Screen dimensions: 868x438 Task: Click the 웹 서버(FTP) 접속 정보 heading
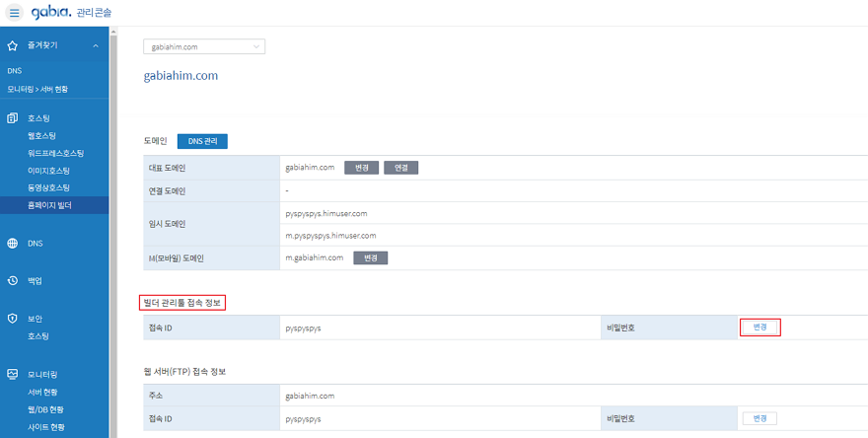coord(184,372)
